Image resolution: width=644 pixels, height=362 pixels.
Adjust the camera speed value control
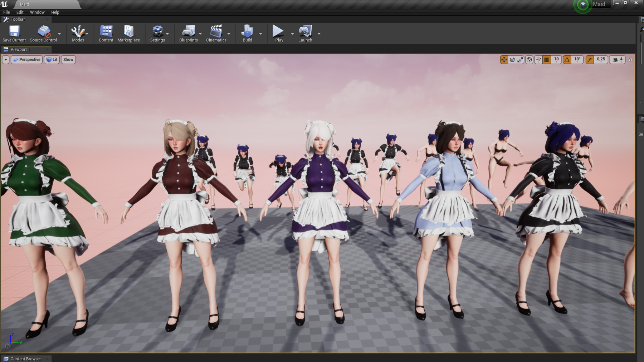tap(617, 60)
